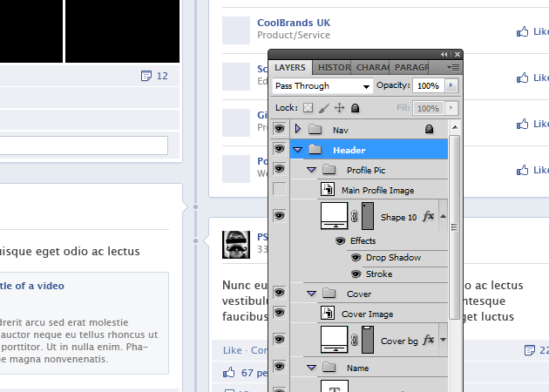
Task: Click the lock transparent pixels icon
Action: click(x=307, y=109)
